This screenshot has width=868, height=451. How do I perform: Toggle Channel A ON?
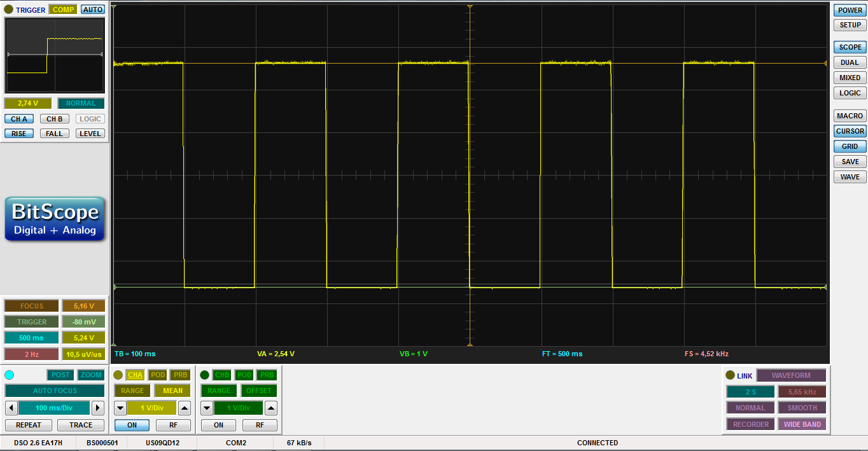coord(132,425)
